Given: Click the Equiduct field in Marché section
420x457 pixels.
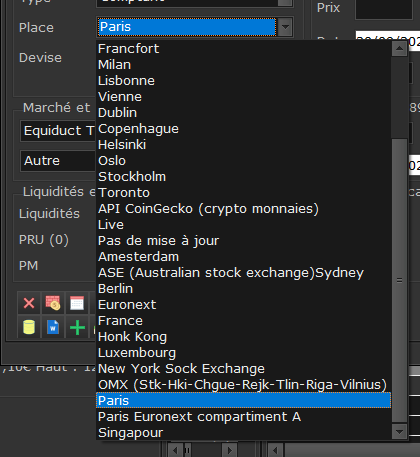Looking at the screenshot, I should click(58, 131).
